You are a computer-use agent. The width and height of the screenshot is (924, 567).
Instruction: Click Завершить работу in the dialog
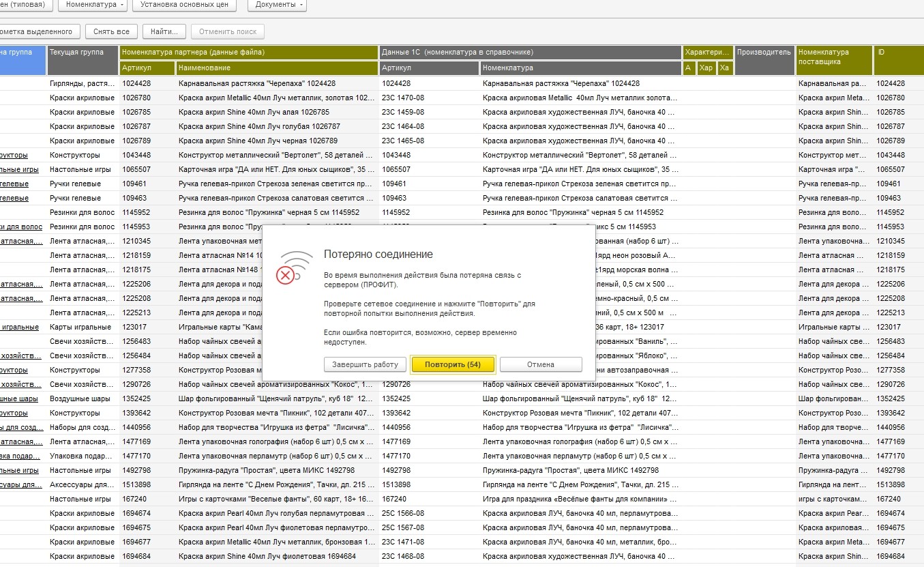click(365, 364)
